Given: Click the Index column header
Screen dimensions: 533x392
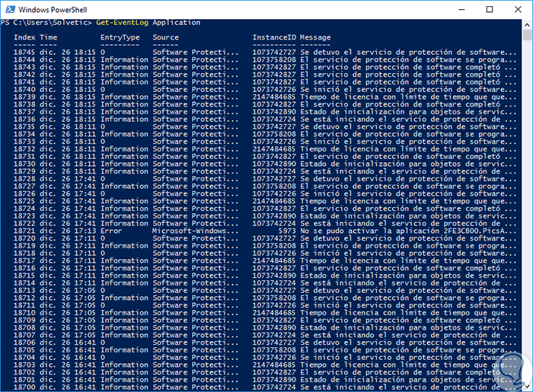Looking at the screenshot, I should [24, 37].
